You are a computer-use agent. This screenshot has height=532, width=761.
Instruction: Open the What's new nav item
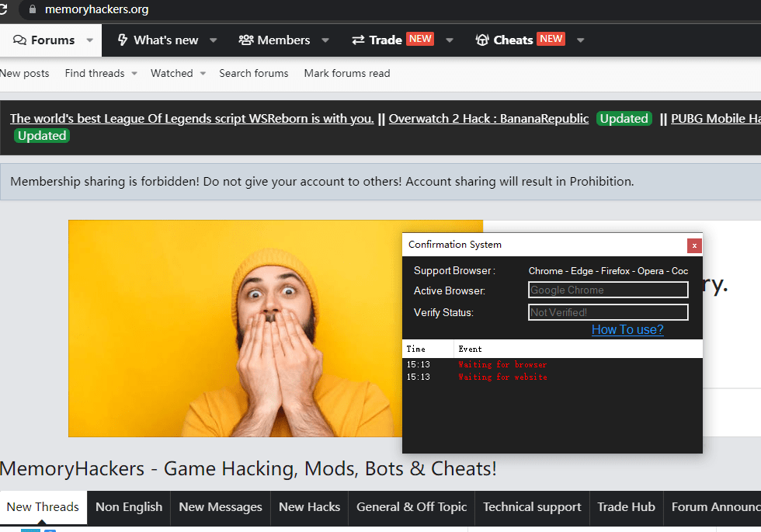click(x=165, y=40)
